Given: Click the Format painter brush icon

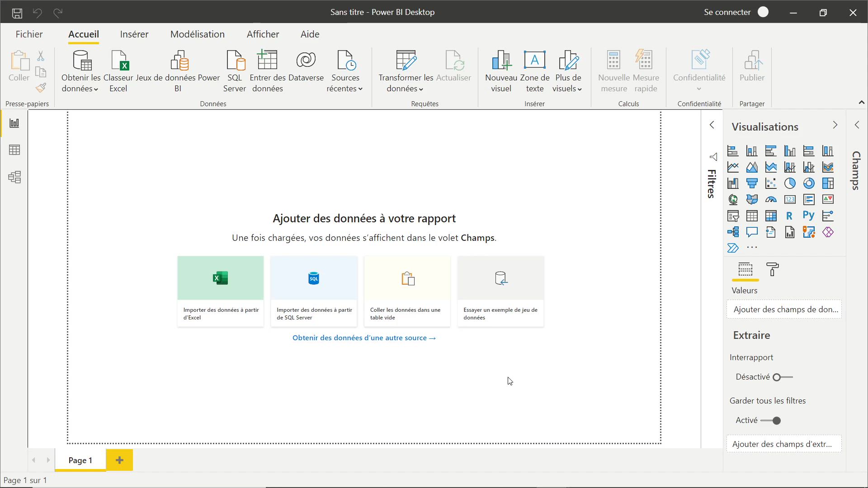Looking at the screenshot, I should pyautogui.click(x=41, y=88).
